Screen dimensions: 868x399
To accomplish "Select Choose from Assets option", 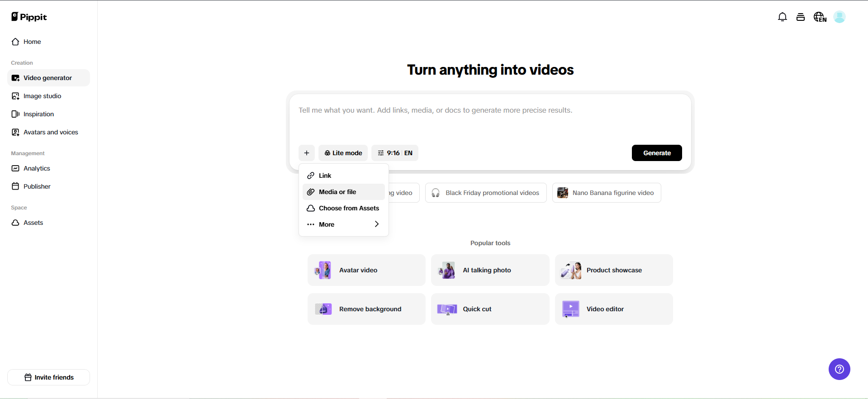I will click(344, 208).
